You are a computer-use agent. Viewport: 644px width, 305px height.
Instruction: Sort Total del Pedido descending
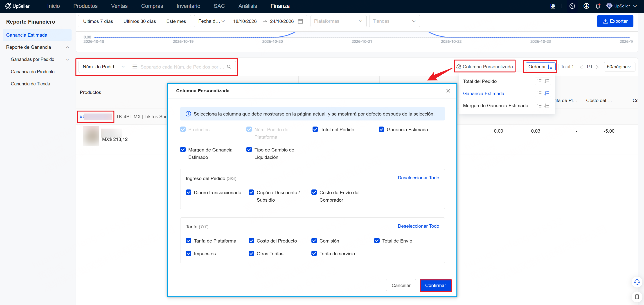[547, 81]
